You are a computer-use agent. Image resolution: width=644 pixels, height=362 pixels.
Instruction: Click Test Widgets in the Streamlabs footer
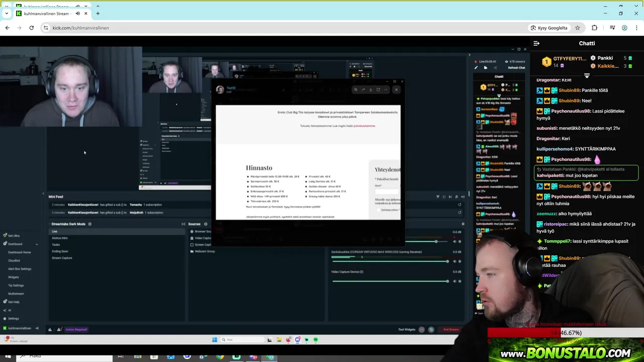(407, 329)
